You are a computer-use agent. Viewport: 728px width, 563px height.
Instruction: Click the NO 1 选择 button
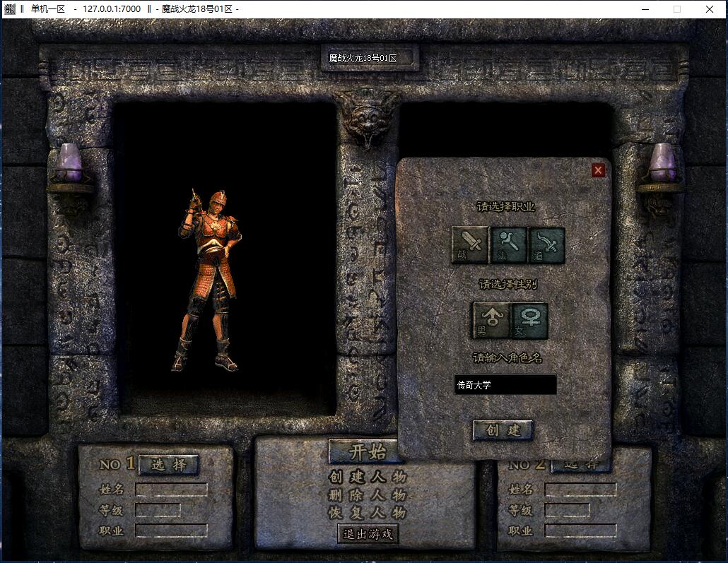click(x=168, y=465)
